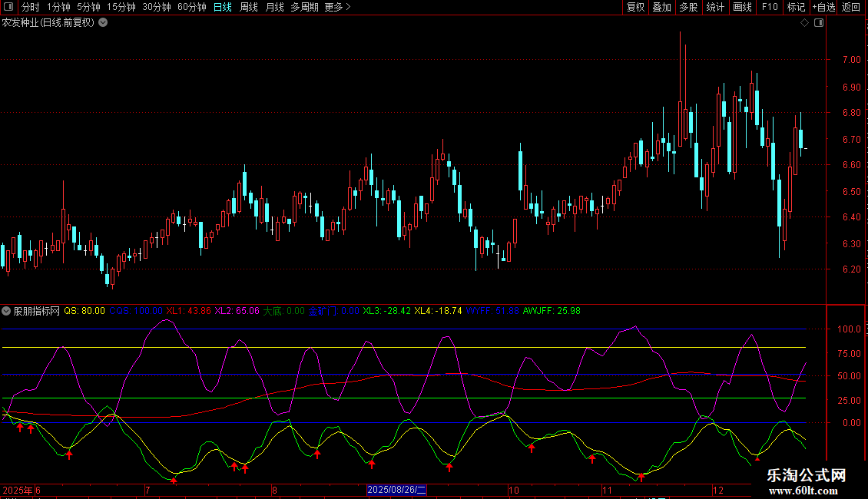This screenshot has width=868, height=499.
Task: Add stock to watchlist with +自选
Action: click(823, 7)
